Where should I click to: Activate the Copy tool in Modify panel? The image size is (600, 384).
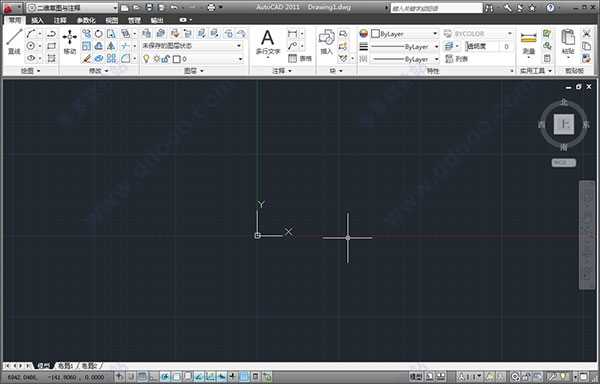(86, 34)
